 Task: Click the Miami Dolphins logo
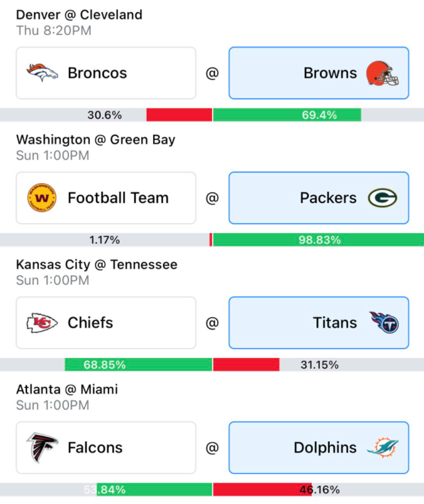pos(383,447)
